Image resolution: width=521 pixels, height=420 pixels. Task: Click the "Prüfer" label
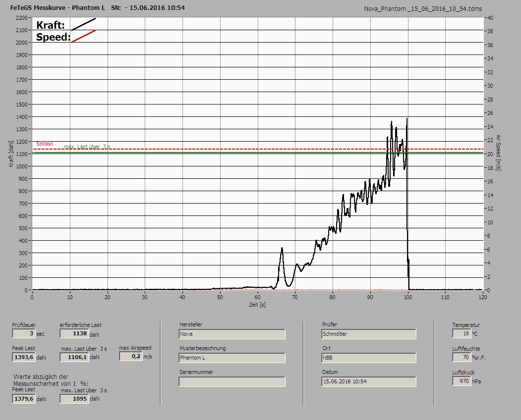tap(330, 324)
